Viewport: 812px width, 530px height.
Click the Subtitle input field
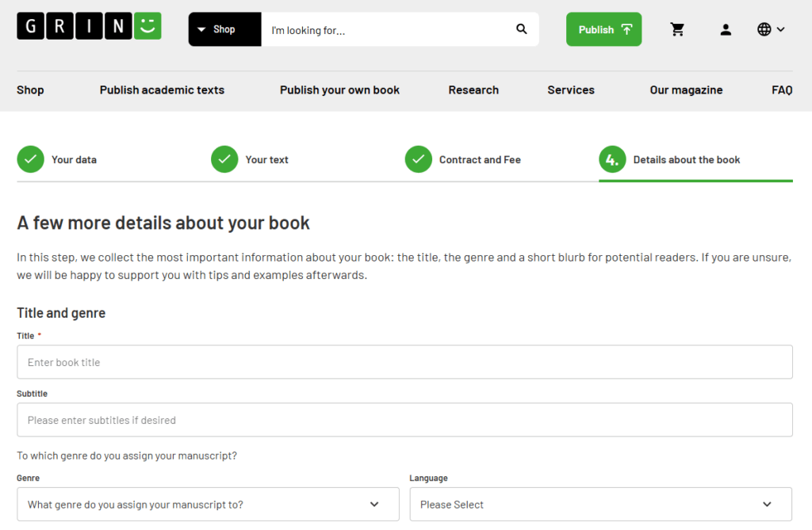[x=404, y=420]
